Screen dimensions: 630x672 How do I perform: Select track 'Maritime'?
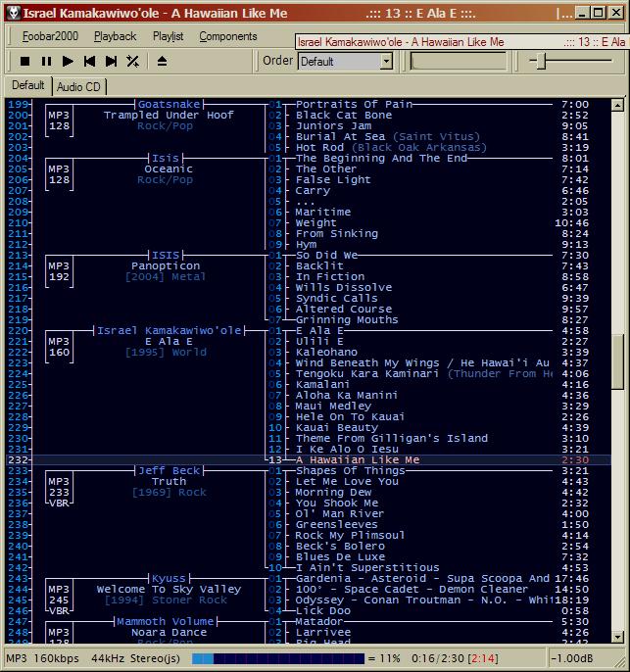323,212
